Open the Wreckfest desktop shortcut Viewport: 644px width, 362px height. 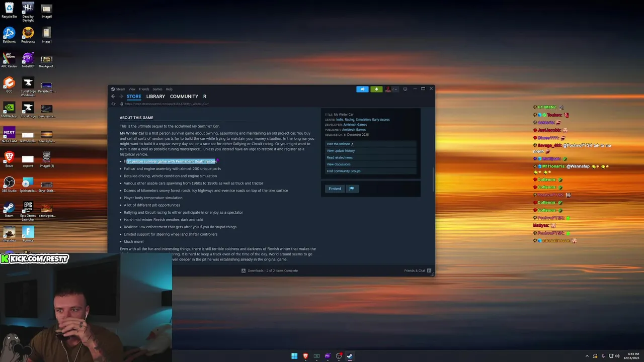[9, 234]
